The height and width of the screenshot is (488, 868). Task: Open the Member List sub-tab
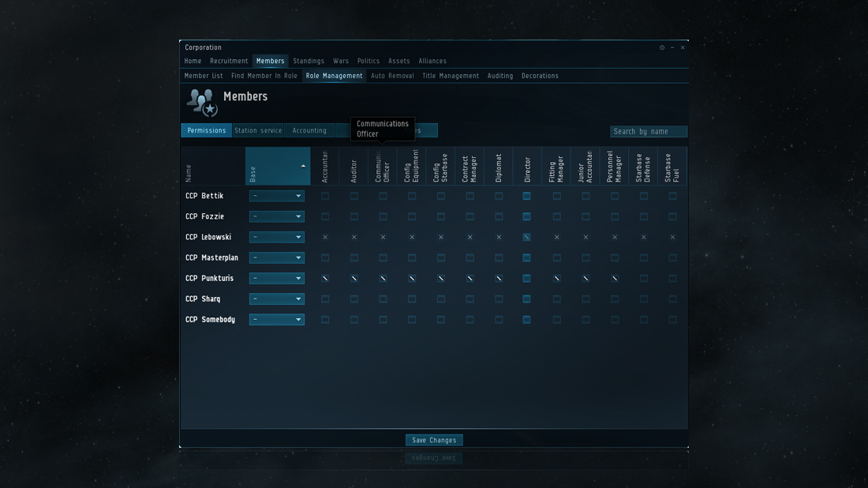pyautogui.click(x=203, y=76)
